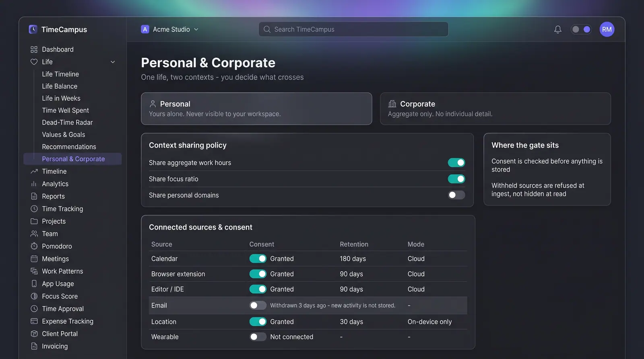Open Dashboard via its grid icon
The height and width of the screenshot is (359, 644).
click(34, 49)
